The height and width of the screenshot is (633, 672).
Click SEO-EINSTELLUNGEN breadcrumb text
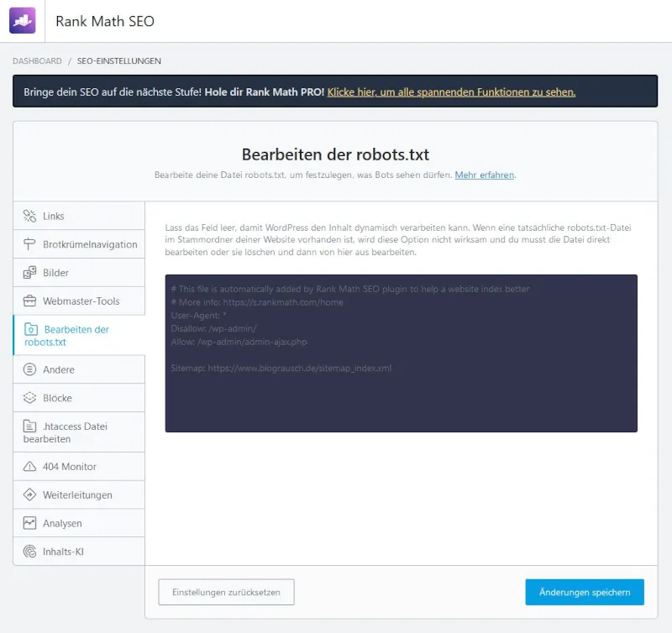pyautogui.click(x=119, y=60)
